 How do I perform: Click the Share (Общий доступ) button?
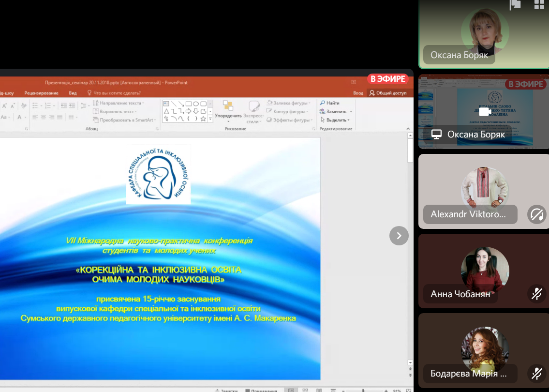(388, 93)
